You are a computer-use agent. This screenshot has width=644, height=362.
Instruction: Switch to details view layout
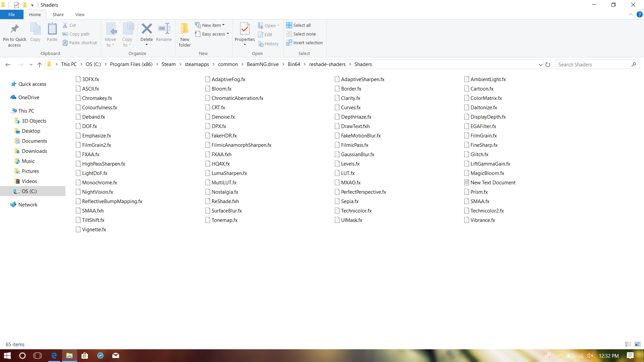(628, 344)
